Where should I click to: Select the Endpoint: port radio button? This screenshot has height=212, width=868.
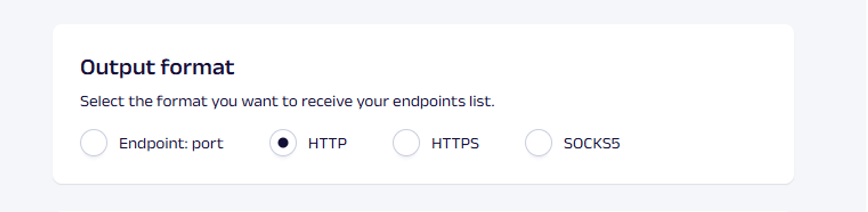click(94, 143)
